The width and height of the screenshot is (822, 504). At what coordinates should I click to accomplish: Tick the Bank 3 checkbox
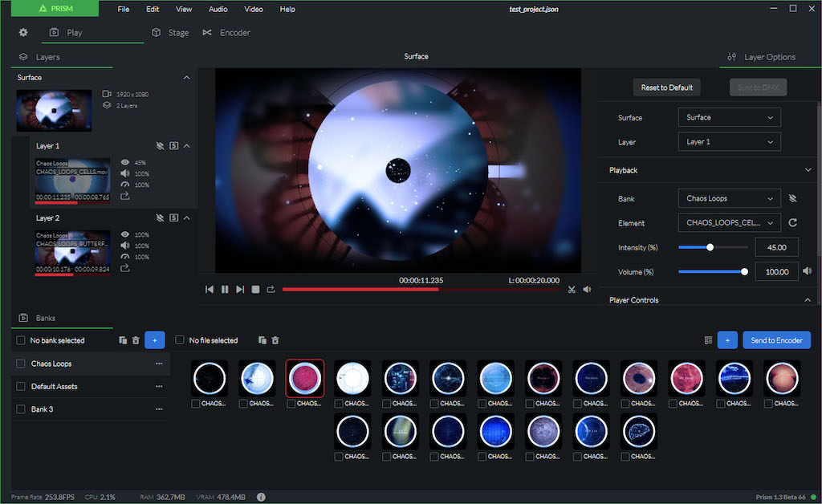[x=21, y=409]
